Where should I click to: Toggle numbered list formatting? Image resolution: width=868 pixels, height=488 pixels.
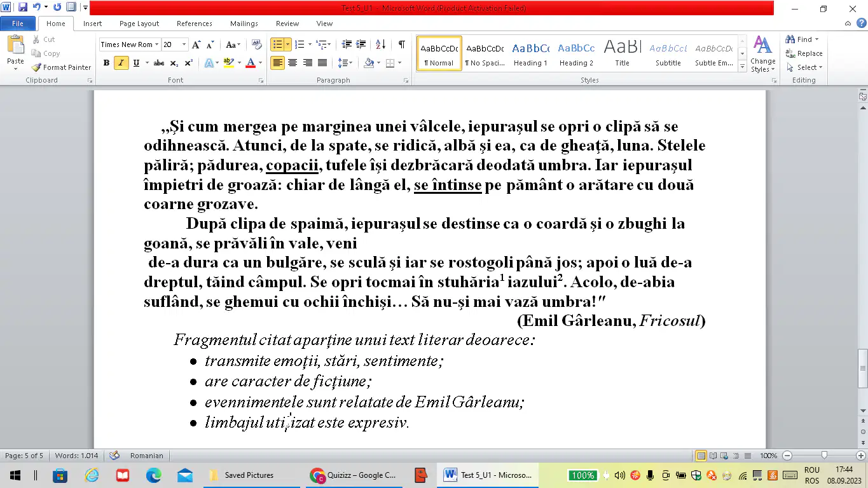pos(300,44)
